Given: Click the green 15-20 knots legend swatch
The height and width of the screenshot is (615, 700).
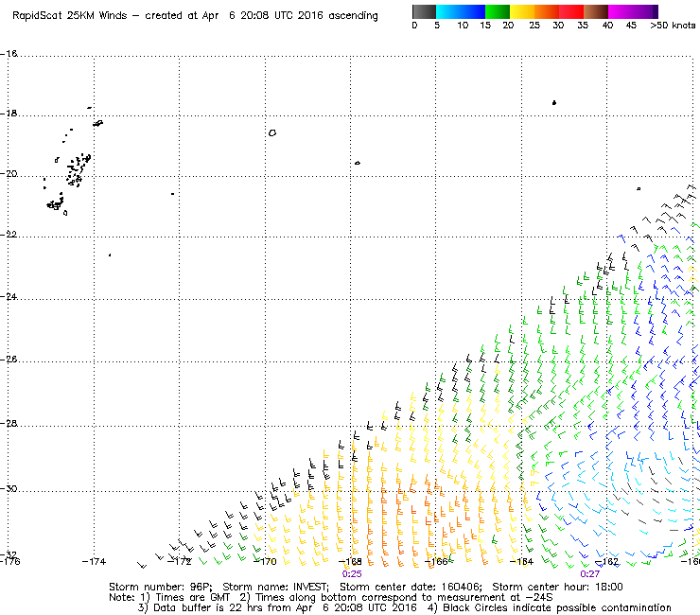Looking at the screenshot, I should [x=498, y=11].
